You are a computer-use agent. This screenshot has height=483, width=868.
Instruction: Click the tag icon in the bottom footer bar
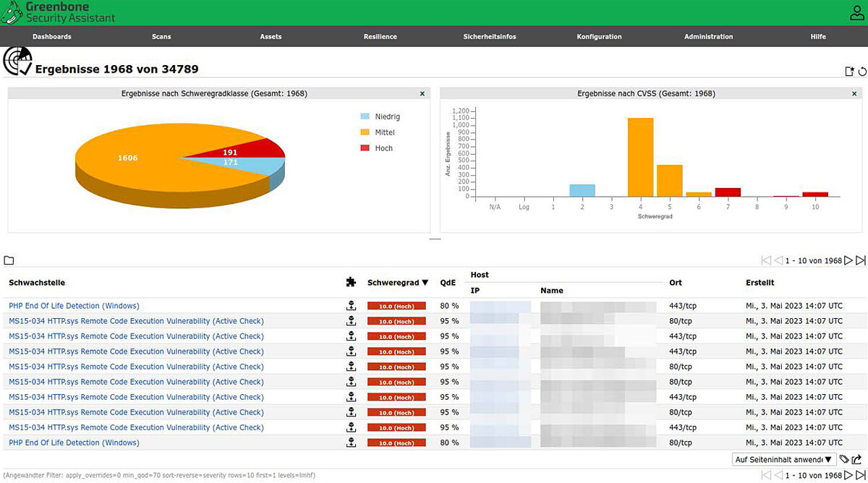click(845, 459)
